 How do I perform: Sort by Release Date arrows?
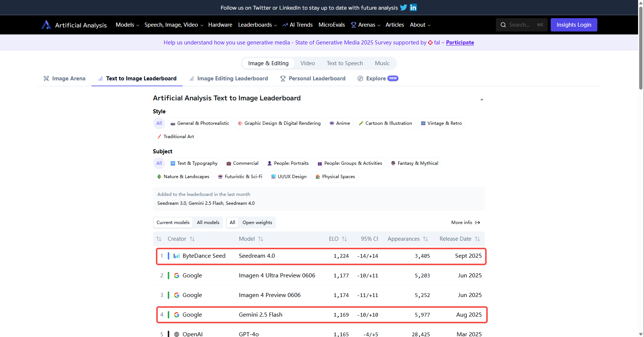click(x=477, y=239)
